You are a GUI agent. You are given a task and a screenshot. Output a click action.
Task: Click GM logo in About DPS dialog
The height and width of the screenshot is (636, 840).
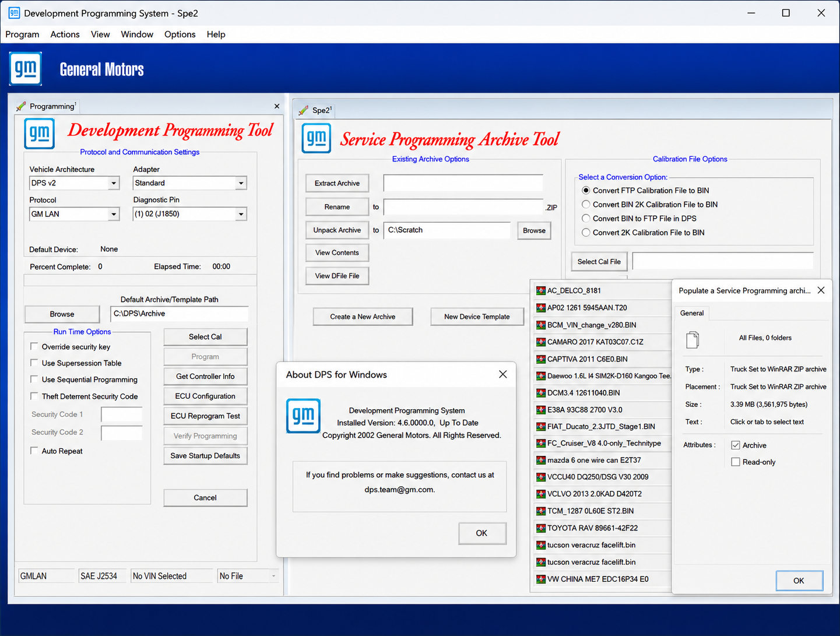pyautogui.click(x=303, y=416)
